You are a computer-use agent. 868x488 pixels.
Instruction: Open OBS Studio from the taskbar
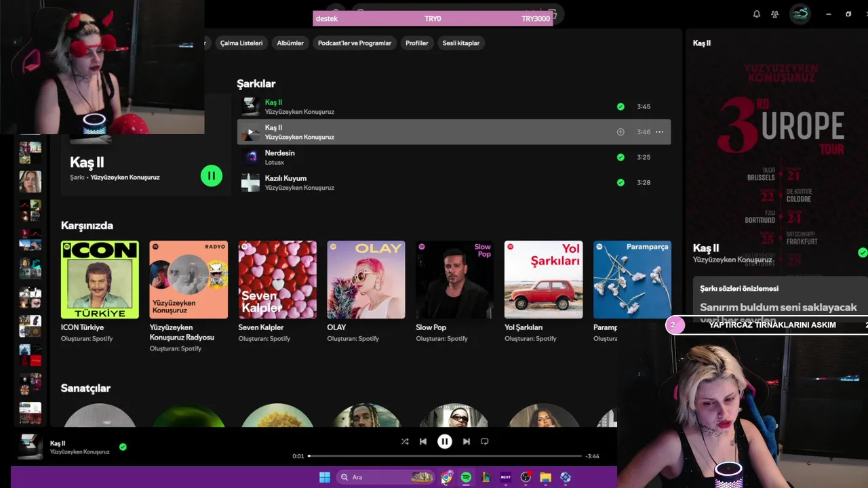click(526, 477)
